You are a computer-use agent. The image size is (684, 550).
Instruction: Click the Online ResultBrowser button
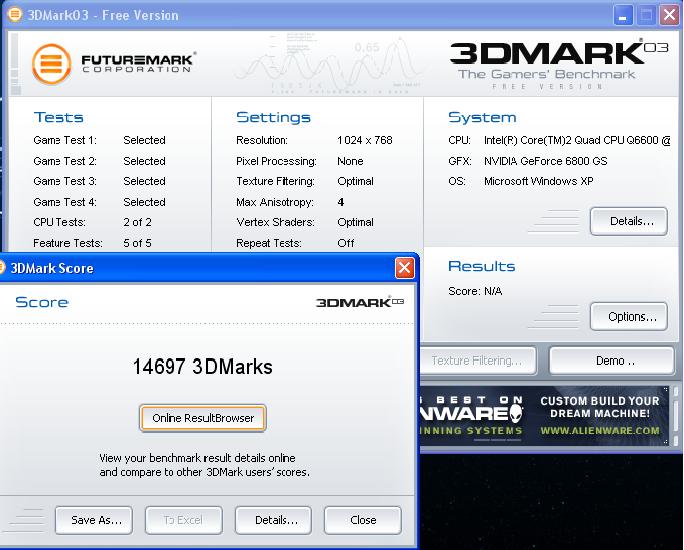tap(203, 418)
